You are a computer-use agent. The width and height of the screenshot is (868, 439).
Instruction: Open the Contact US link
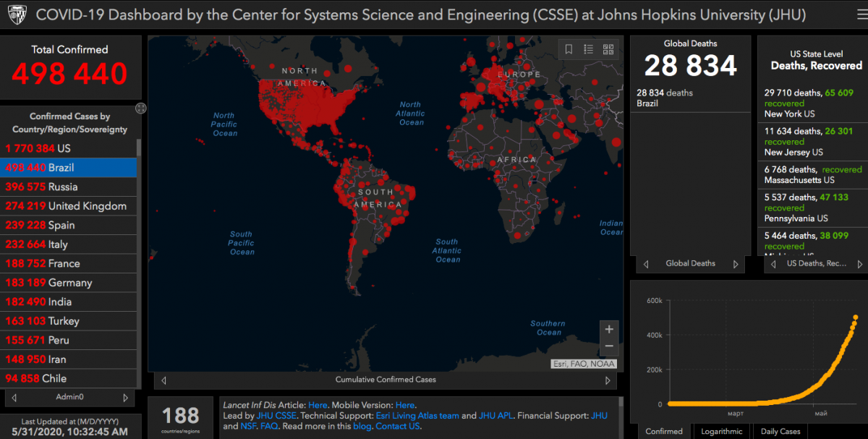(x=398, y=426)
